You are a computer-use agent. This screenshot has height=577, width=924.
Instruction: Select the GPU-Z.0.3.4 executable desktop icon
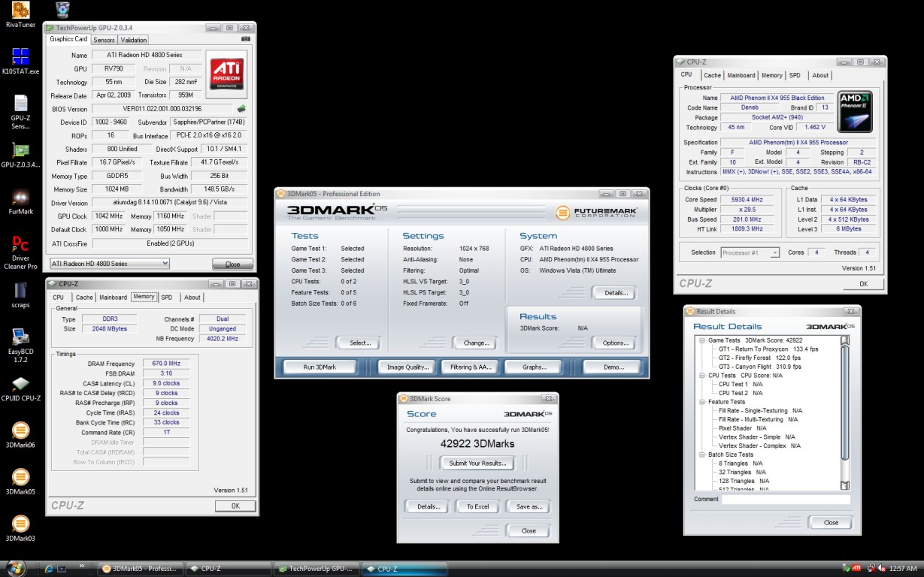tap(20, 155)
